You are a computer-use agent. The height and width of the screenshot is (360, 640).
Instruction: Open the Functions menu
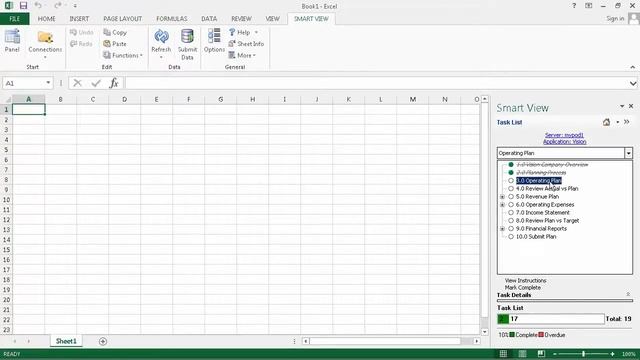tap(122, 55)
